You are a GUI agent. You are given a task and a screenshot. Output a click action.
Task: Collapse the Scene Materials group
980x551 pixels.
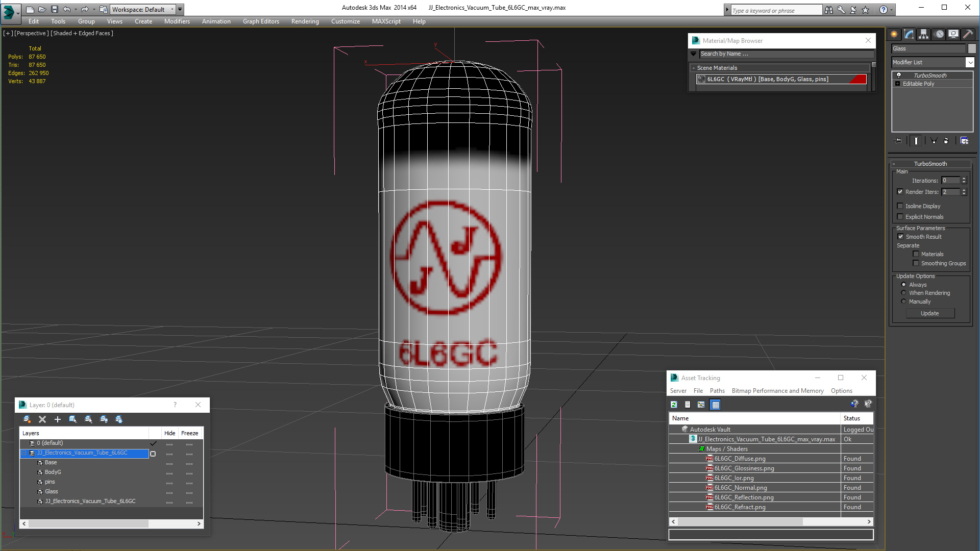click(x=693, y=68)
